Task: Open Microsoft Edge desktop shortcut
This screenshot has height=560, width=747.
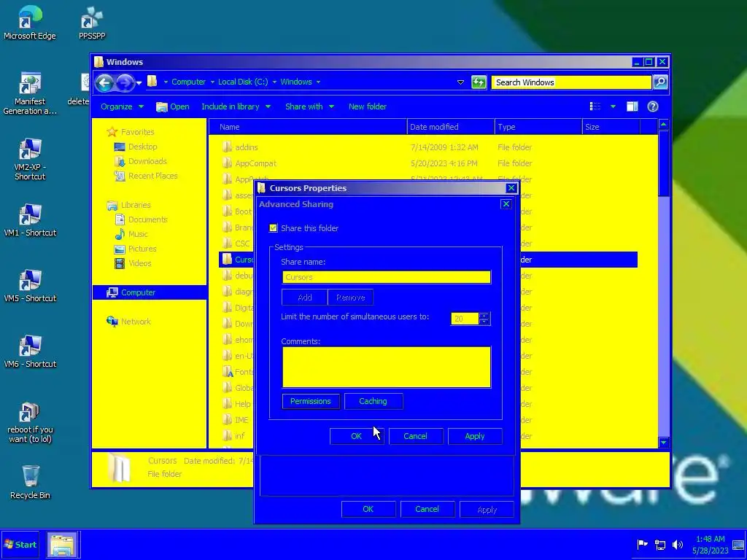Action: point(29,23)
